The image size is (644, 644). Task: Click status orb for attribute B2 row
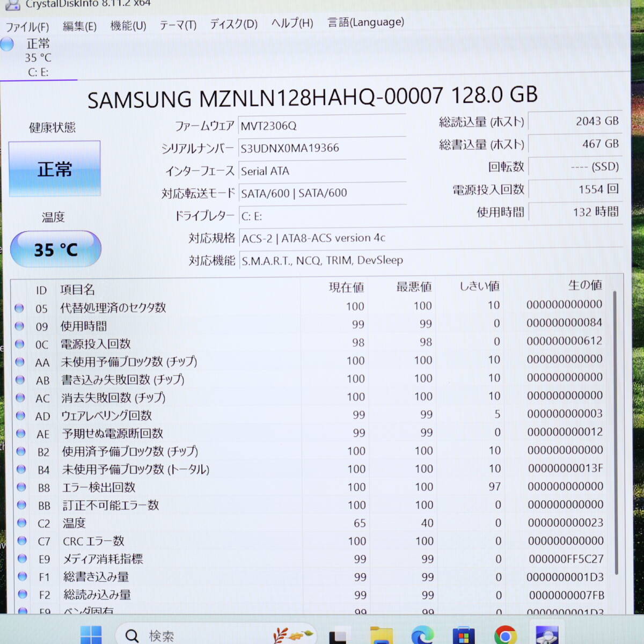[21, 451]
